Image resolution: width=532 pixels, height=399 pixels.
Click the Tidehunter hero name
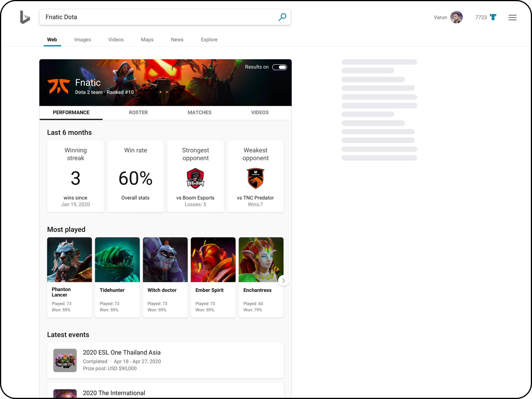112,290
